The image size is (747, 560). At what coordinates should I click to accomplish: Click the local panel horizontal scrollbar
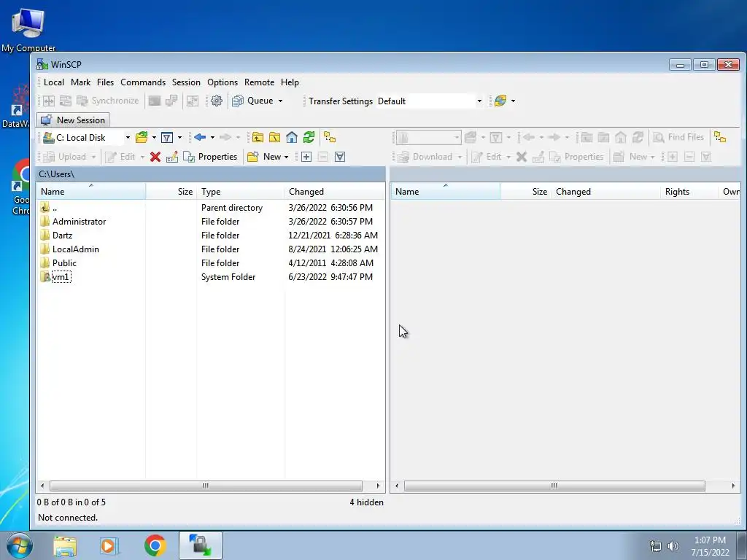click(206, 486)
